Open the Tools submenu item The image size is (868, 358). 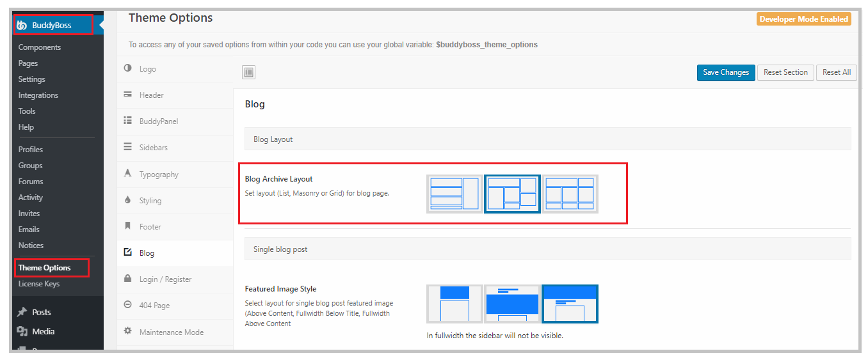(x=27, y=111)
